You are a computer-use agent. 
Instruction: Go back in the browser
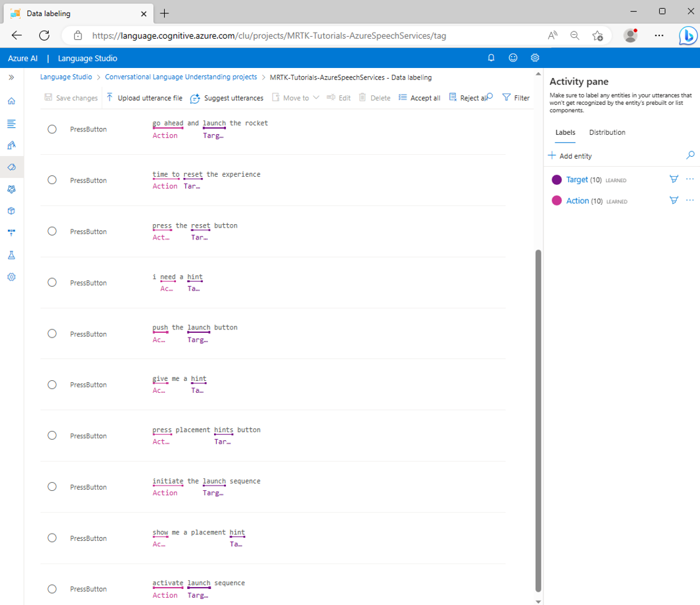click(17, 35)
